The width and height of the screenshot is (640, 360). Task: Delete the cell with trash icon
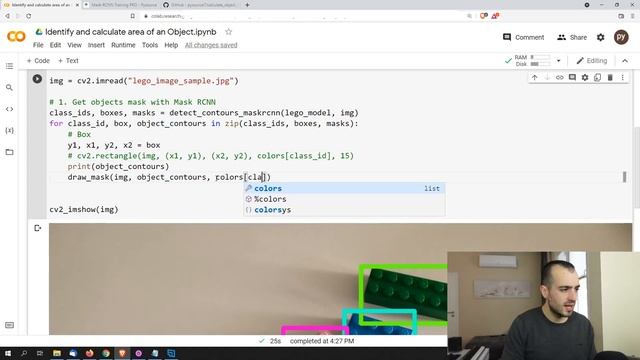(610, 78)
